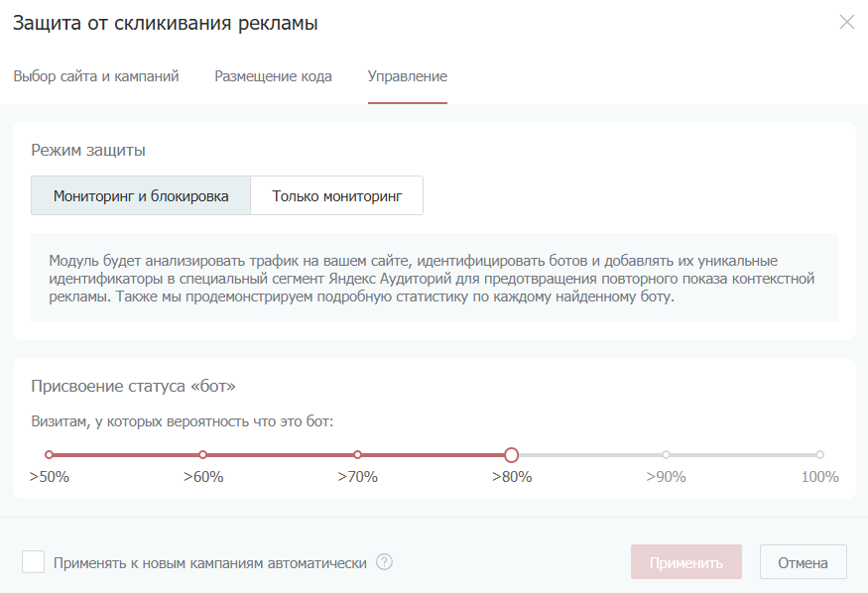Click the «Применять к новым кампаниям автоматически» label
The image size is (868, 593).
210,563
